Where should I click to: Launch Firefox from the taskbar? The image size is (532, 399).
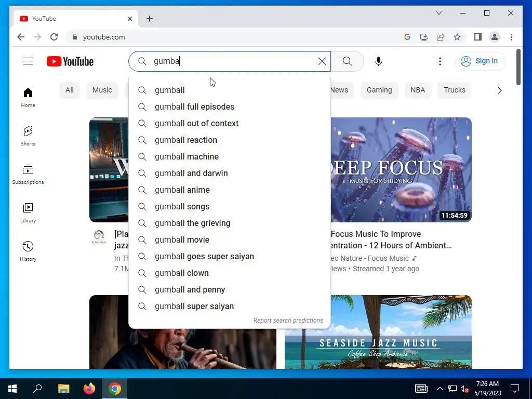[89, 389]
